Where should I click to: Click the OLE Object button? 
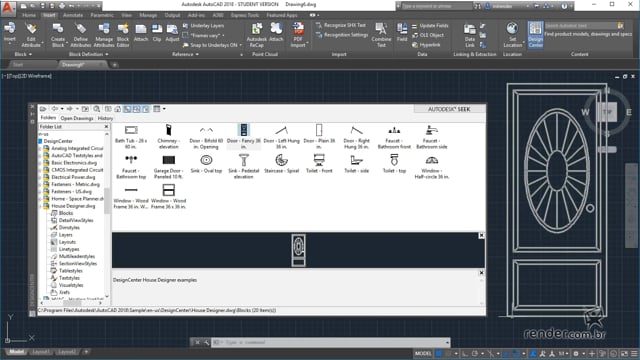(428, 35)
